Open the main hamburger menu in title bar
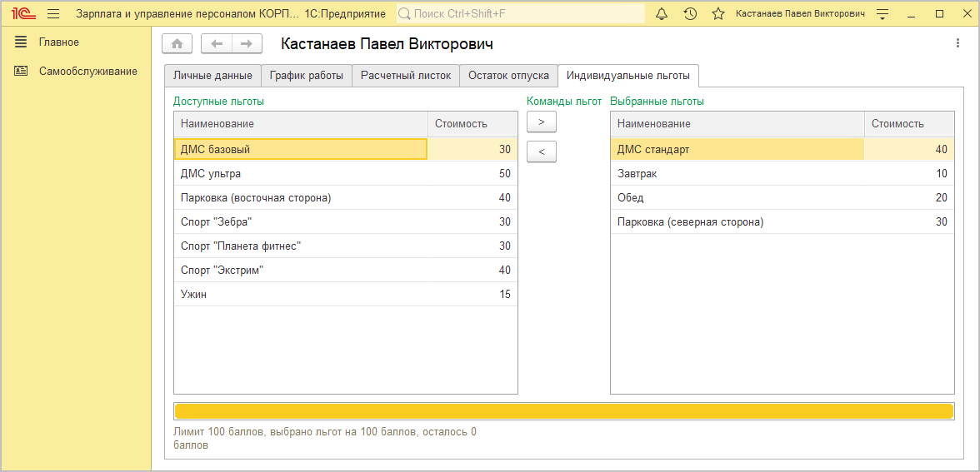This screenshot has width=980, height=472. tap(53, 14)
